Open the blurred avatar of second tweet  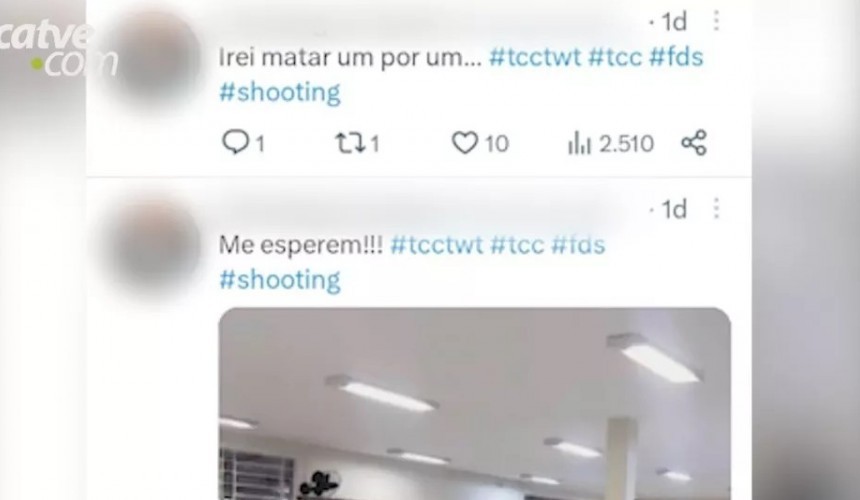(155, 244)
